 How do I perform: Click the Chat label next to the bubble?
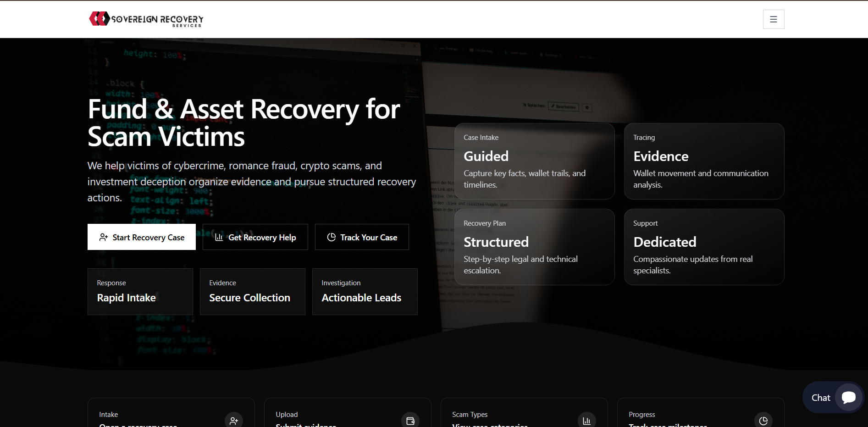coord(820,397)
